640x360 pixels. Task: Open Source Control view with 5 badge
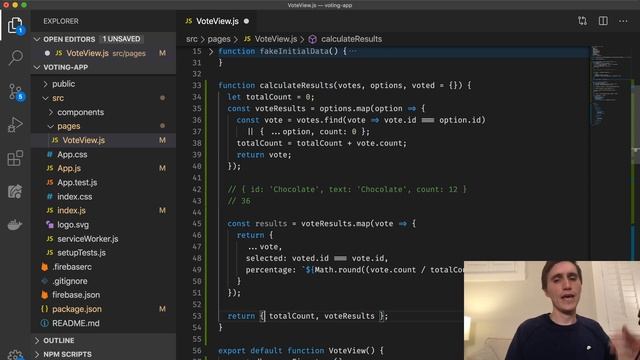coord(16,92)
